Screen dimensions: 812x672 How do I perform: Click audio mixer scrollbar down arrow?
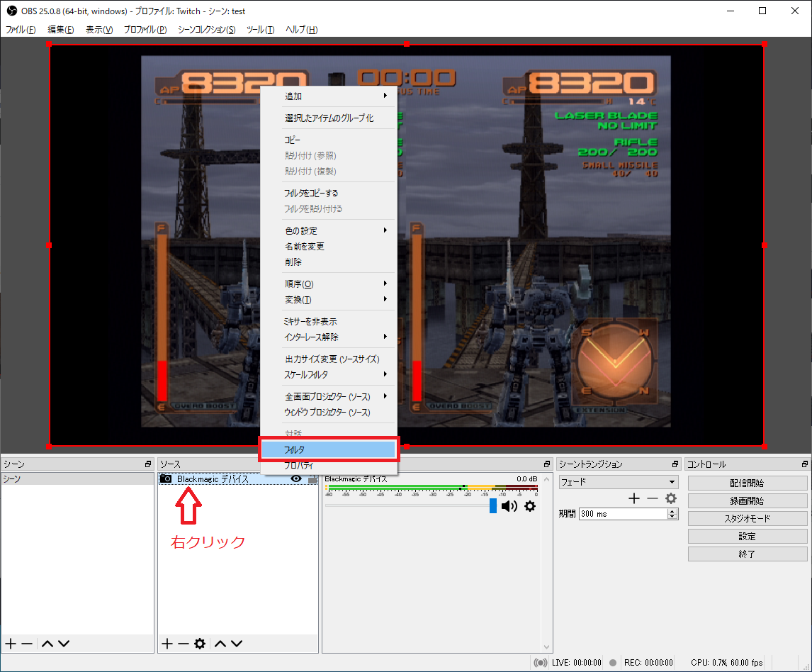click(547, 646)
